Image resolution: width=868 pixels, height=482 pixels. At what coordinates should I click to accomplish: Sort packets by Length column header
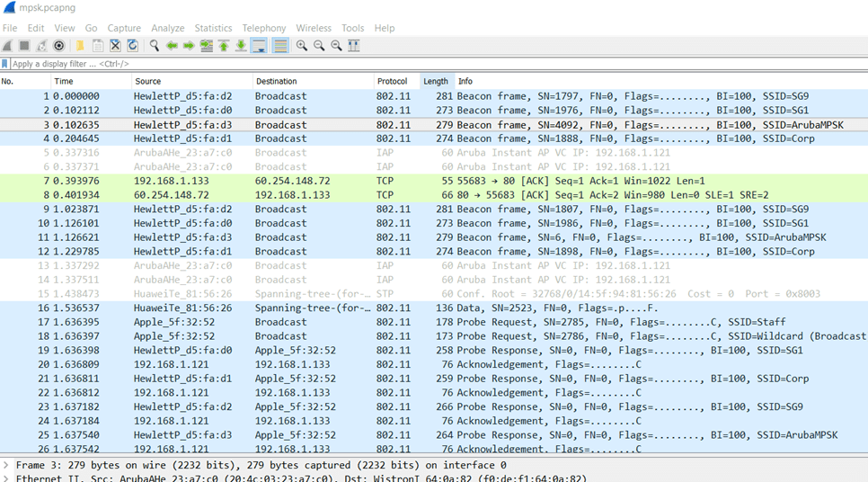435,81
